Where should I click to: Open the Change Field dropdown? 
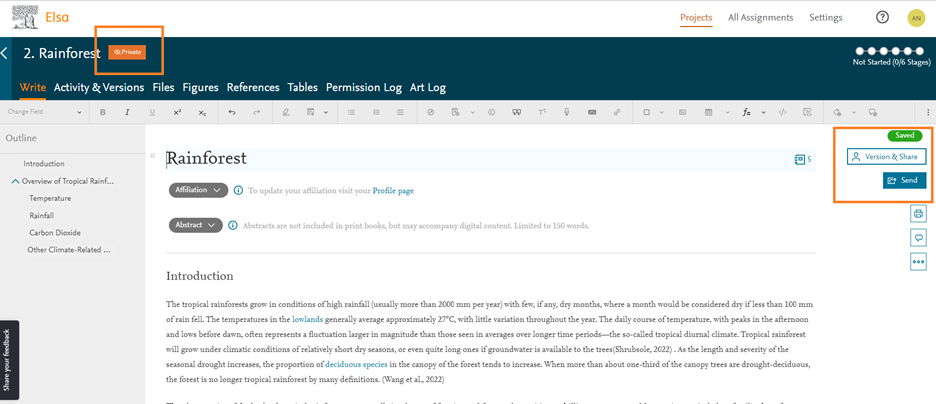click(x=45, y=112)
